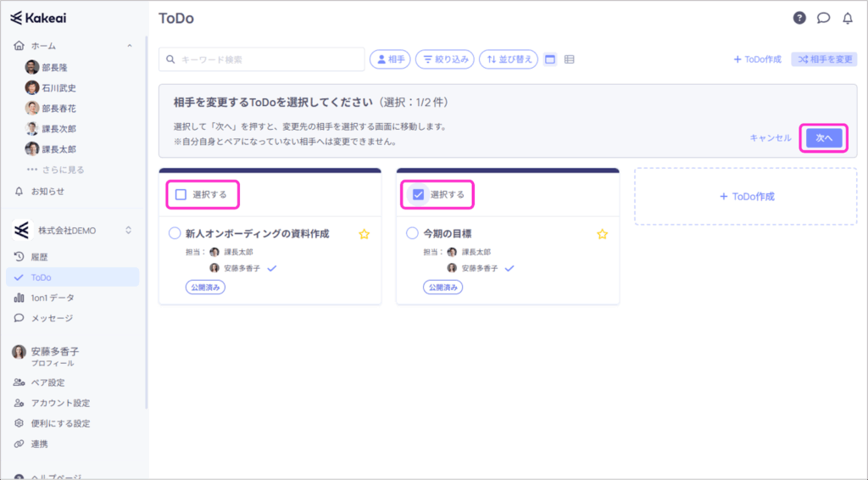Screen dimensions: 868x480
Task: Collapse the ホーム section chevron
Action: tap(129, 46)
